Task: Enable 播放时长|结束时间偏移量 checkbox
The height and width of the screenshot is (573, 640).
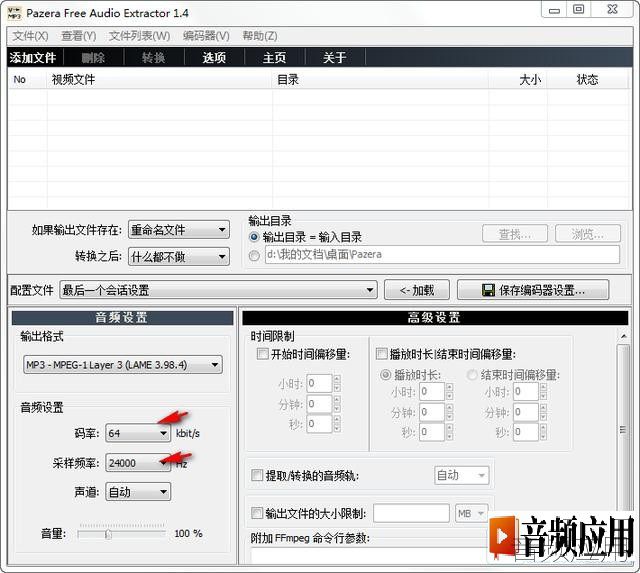Action: pos(381,353)
